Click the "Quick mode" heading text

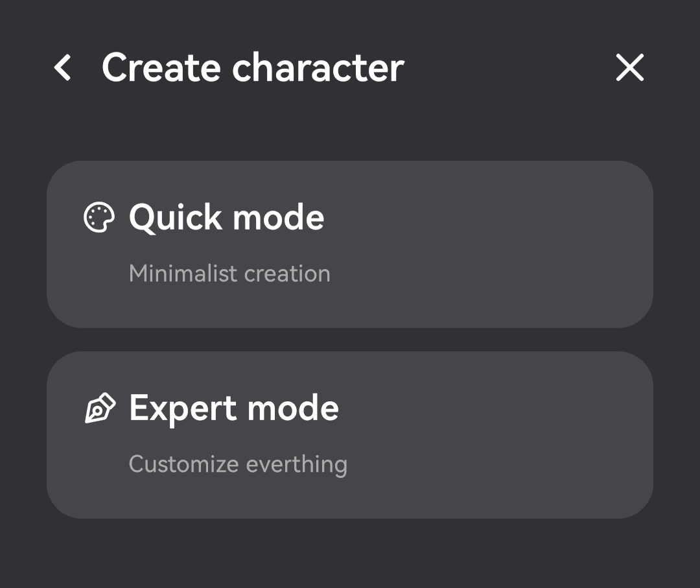pyautogui.click(x=226, y=217)
